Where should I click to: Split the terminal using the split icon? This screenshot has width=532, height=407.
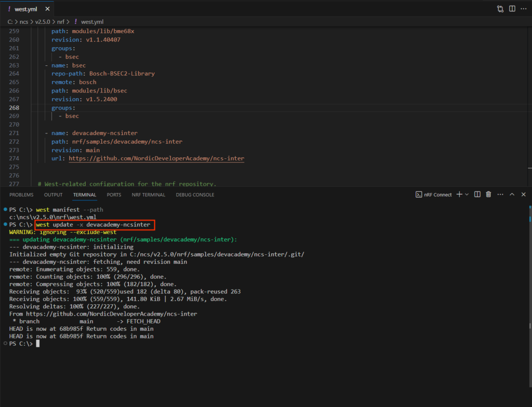point(477,194)
